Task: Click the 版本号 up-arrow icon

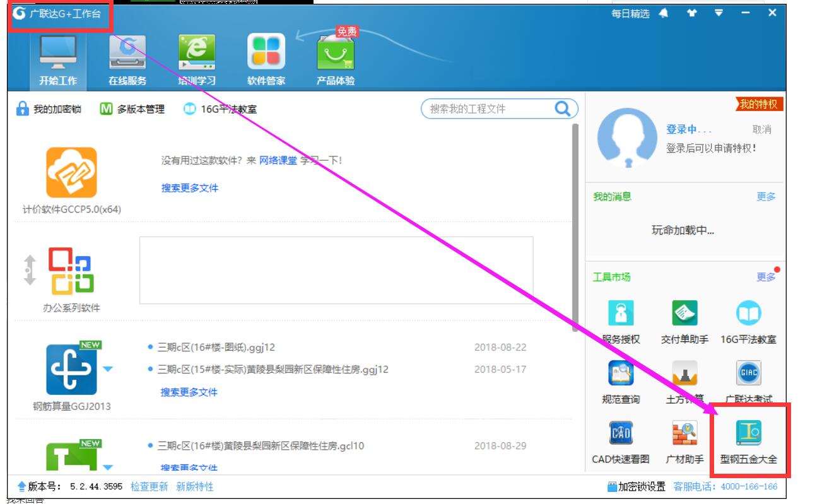Action: (x=22, y=486)
